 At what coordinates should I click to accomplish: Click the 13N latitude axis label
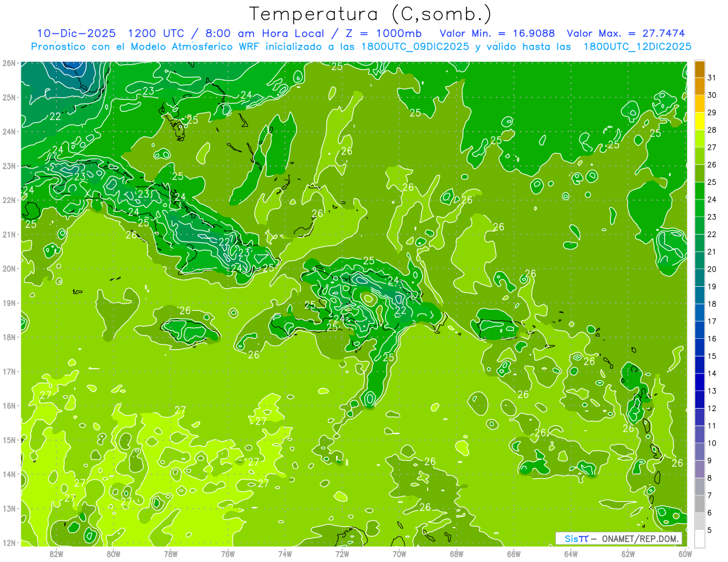point(10,508)
